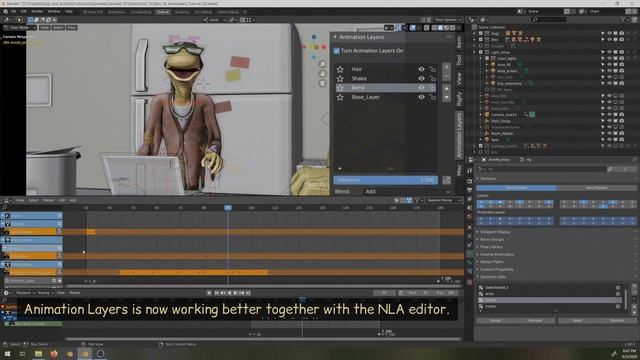Click the Windows Start button

(7, 354)
